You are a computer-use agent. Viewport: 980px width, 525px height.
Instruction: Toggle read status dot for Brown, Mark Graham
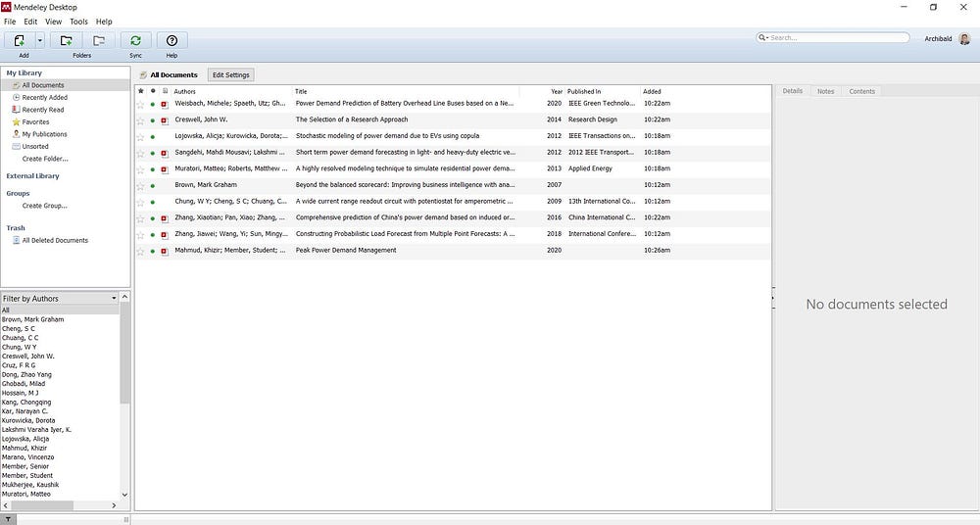tap(153, 185)
